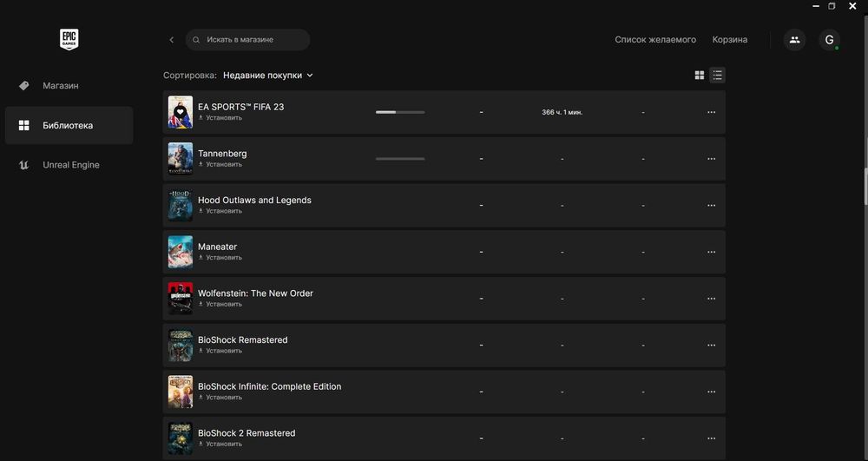Viewport: 868px width, 461px height.
Task: Open more options for Wolfenstein: The New Order
Action: tap(712, 299)
